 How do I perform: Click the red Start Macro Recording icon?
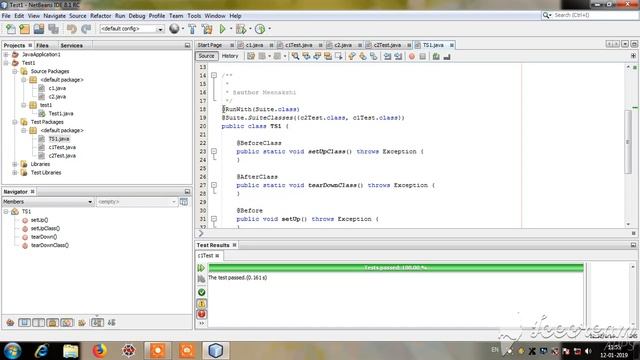(x=412, y=56)
